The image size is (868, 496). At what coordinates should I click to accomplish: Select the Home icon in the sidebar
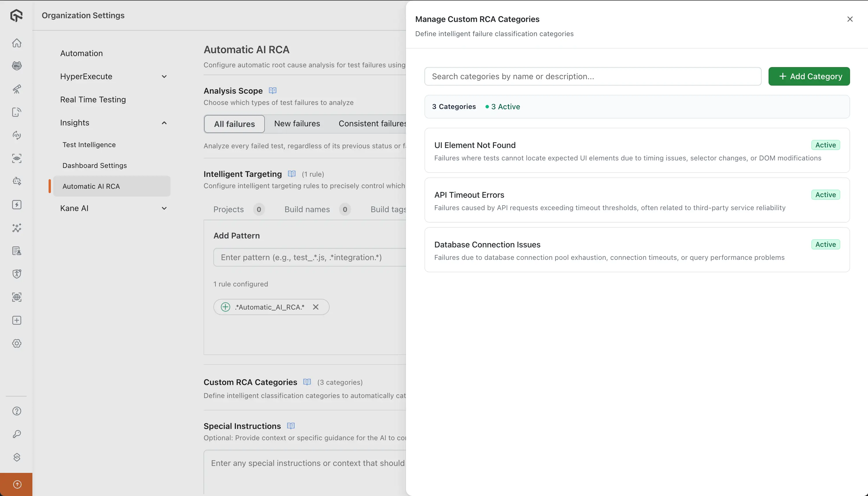(x=16, y=43)
